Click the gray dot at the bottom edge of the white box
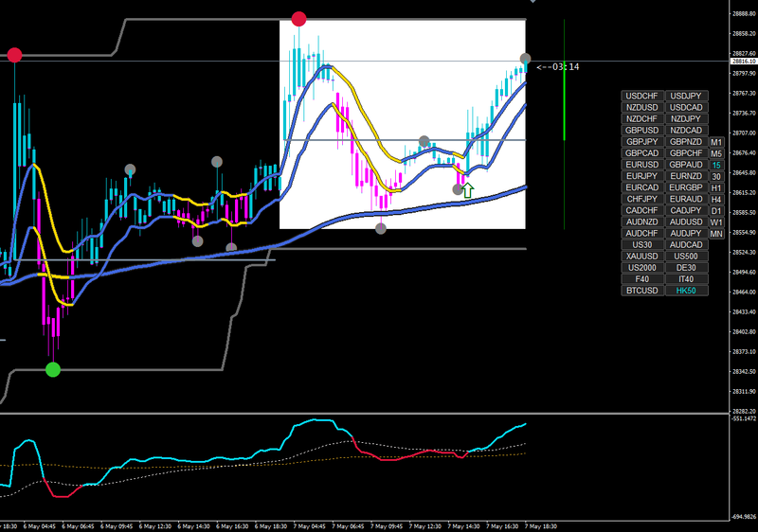This screenshot has width=758, height=532. pyautogui.click(x=381, y=228)
